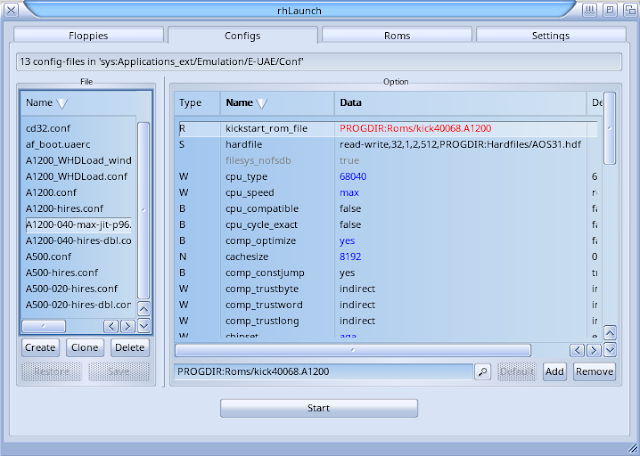Select the comp_trustbyte option row
640x456 pixels.
click(388, 289)
